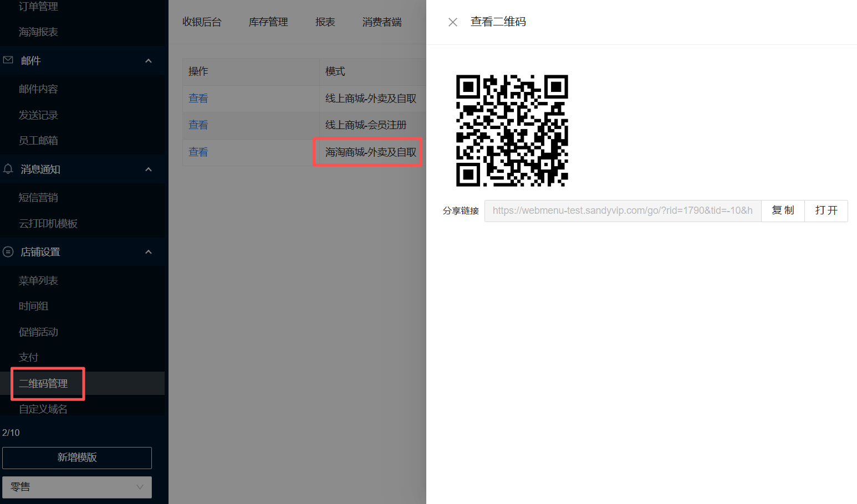Close the 查看二维码 panel with X icon
This screenshot has width=857, height=504.
click(x=453, y=22)
